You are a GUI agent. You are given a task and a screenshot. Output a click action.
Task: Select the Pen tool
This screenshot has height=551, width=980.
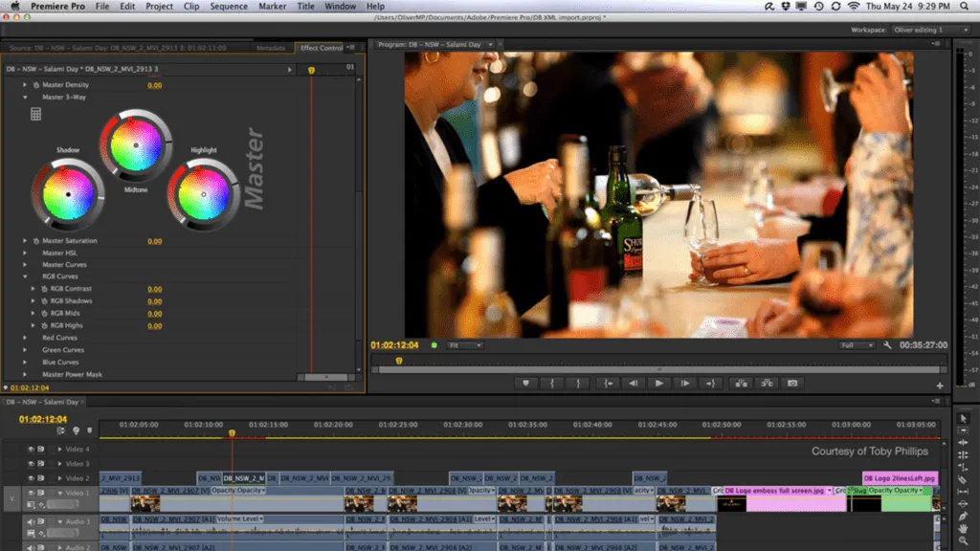coord(963,516)
